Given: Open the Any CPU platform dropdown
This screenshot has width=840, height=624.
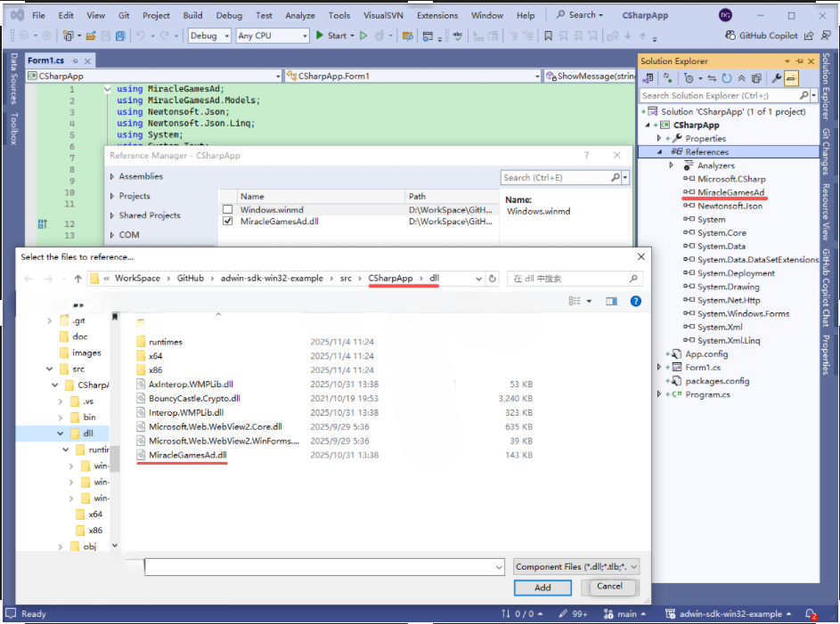Looking at the screenshot, I should [x=306, y=36].
